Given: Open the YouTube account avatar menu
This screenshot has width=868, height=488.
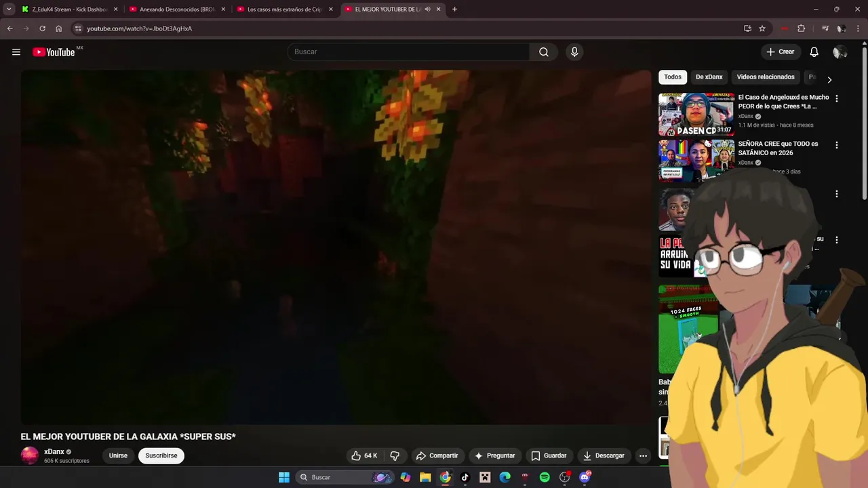Looking at the screenshot, I should click(840, 52).
